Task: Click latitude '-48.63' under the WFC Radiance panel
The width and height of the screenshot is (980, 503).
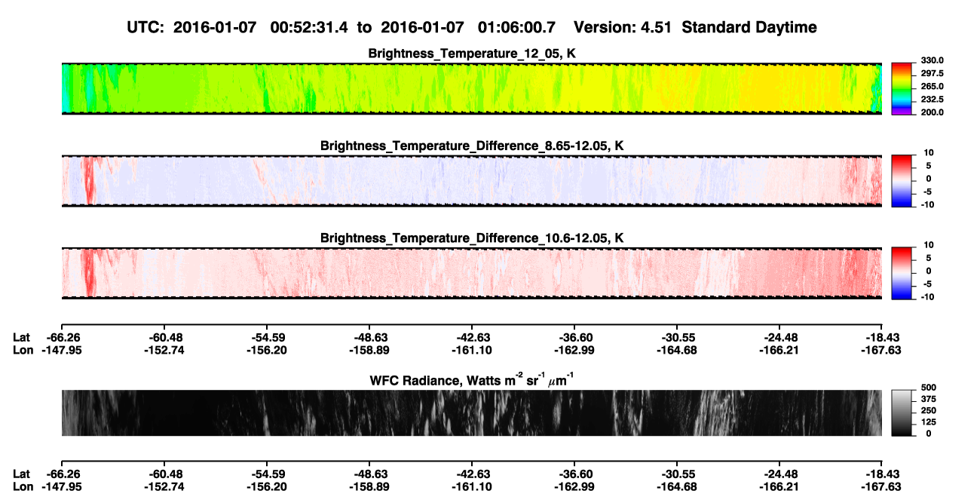Action: coord(371,474)
